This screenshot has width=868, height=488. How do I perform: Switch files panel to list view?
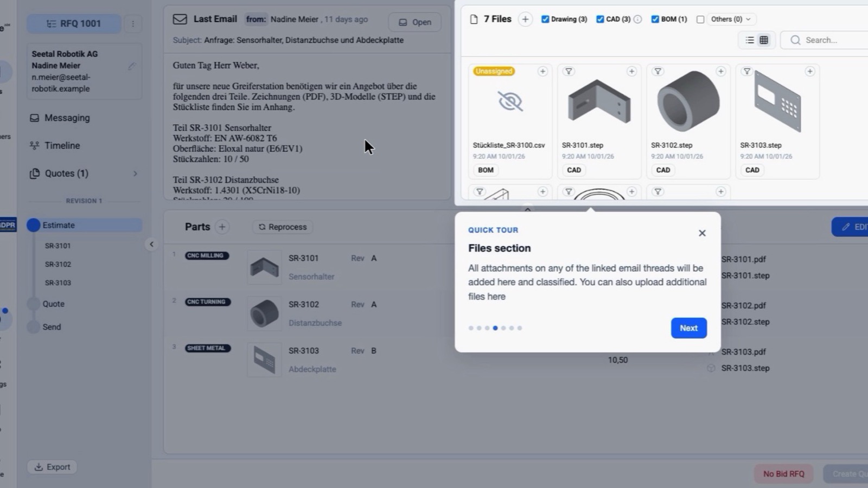(x=750, y=40)
